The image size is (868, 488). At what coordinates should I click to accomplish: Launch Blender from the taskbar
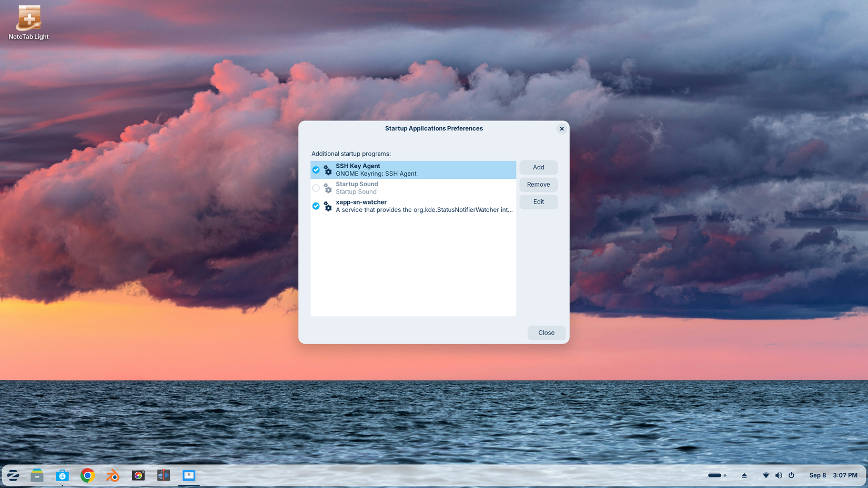pyautogui.click(x=113, y=475)
